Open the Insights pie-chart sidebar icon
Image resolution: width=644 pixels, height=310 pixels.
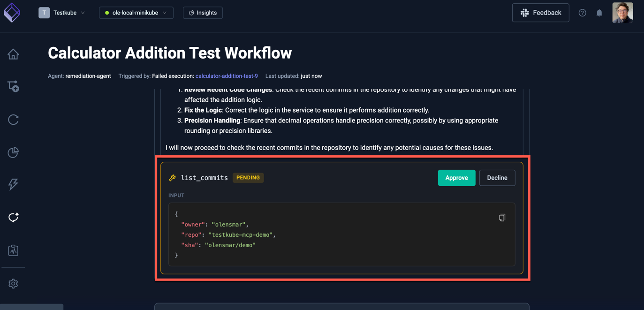pos(13,152)
